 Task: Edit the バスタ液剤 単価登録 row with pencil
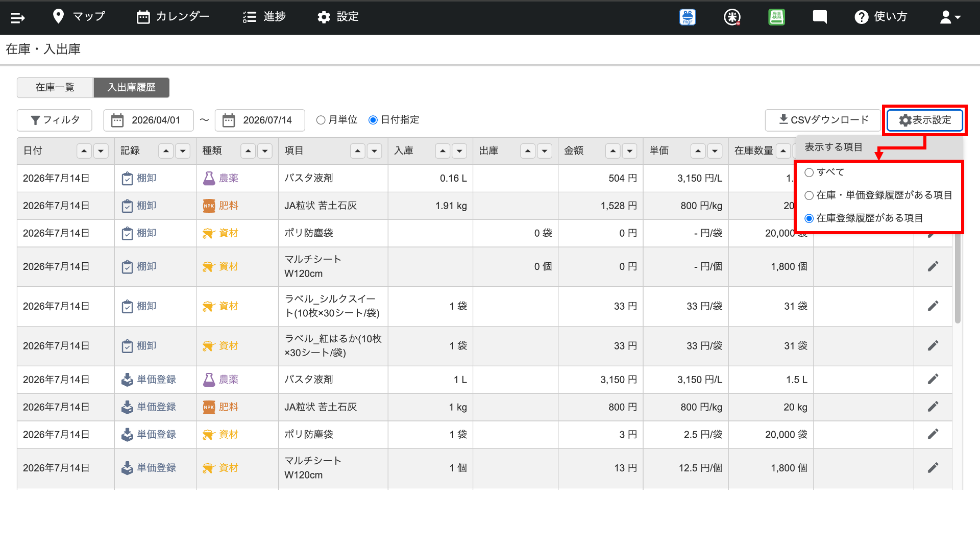[x=933, y=379]
